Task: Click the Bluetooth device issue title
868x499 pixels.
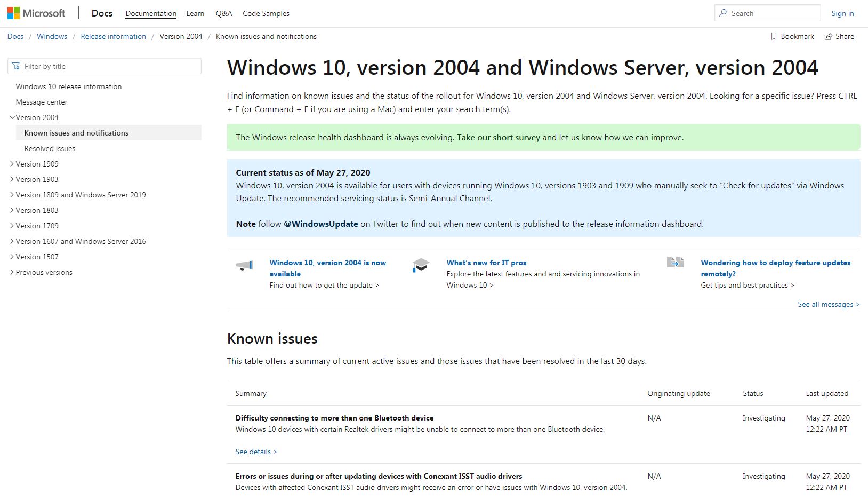Action: tap(334, 418)
